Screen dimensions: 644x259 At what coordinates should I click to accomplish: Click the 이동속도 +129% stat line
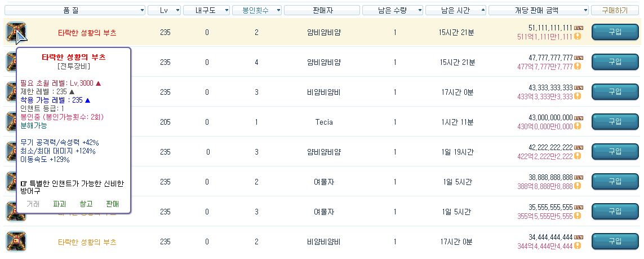[45, 159]
